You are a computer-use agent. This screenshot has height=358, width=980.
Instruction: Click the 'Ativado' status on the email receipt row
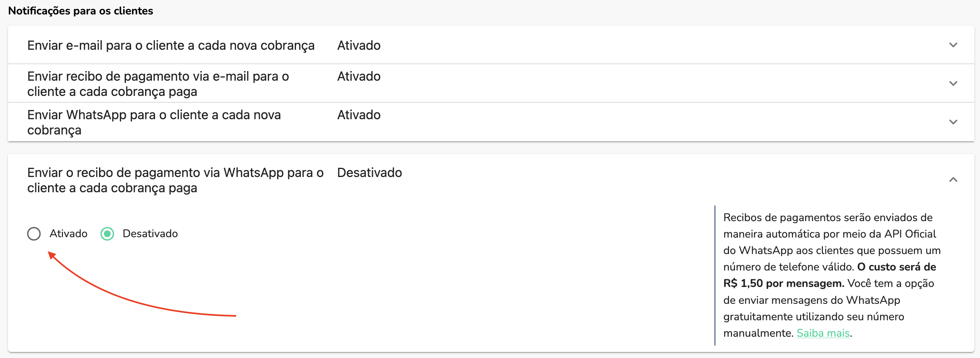tap(358, 76)
